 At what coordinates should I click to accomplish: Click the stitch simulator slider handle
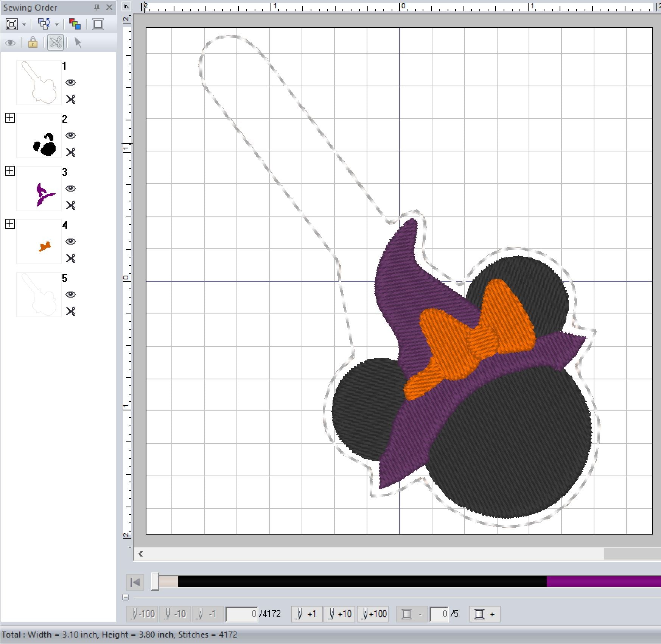click(155, 581)
